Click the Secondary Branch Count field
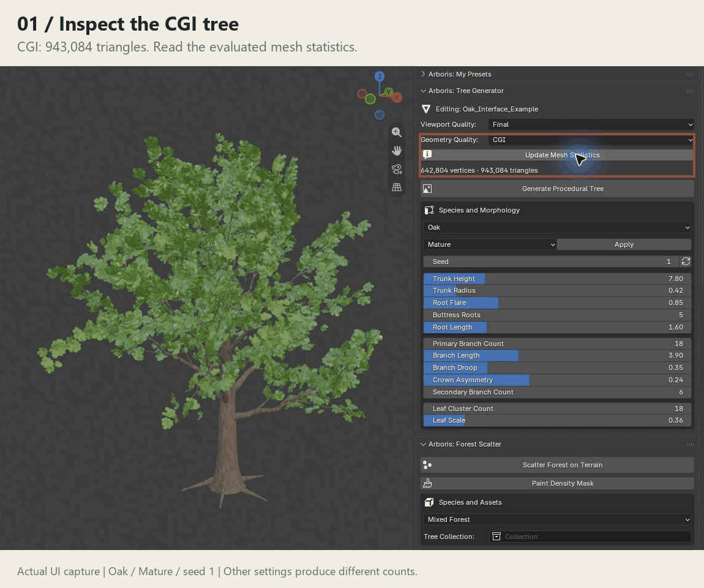 click(557, 392)
